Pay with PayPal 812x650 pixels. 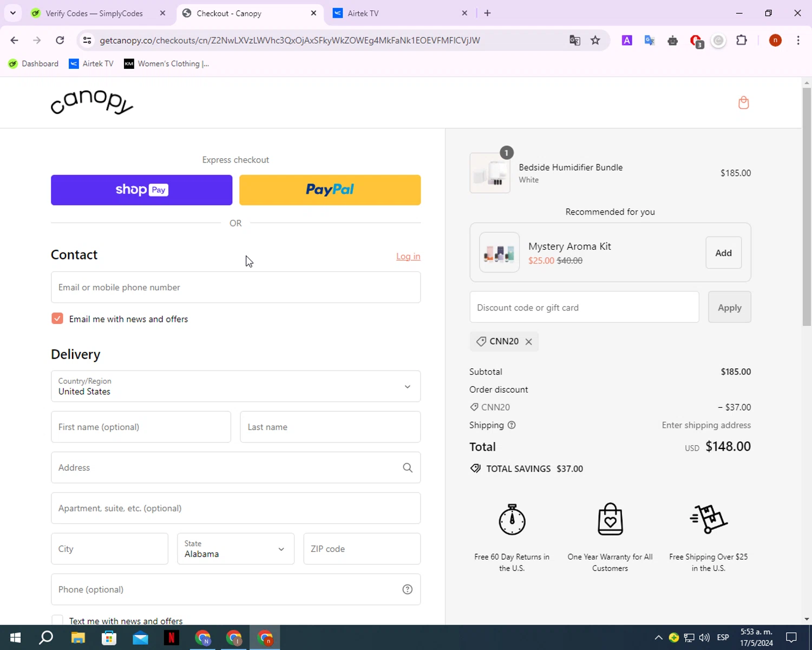[330, 190]
